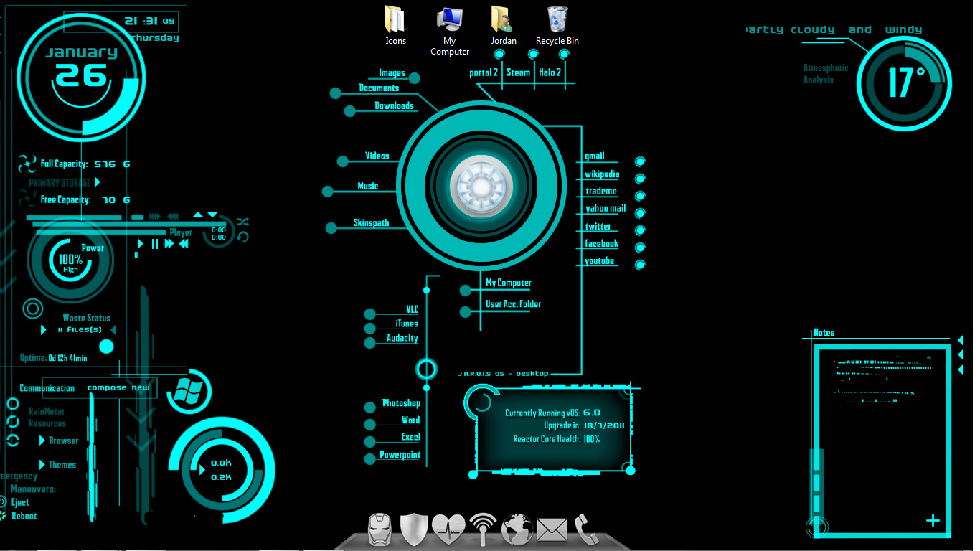Viewport: 980px width, 551px height.
Task: Open the heartbeat heart dock icon
Action: (448, 531)
